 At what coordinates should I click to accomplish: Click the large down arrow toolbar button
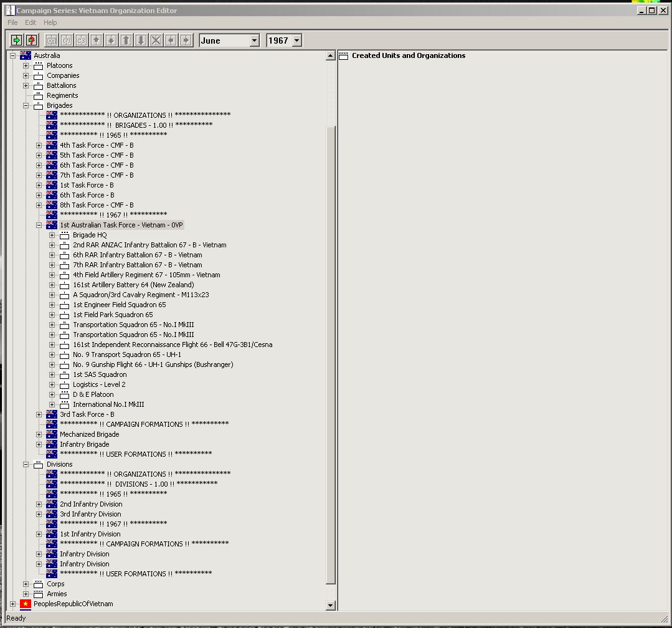coord(141,40)
